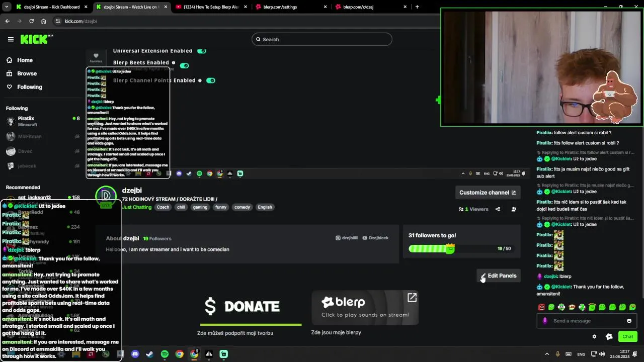Click the user icon beside the share icon
This screenshot has height=362, width=644.
[x=514, y=209]
